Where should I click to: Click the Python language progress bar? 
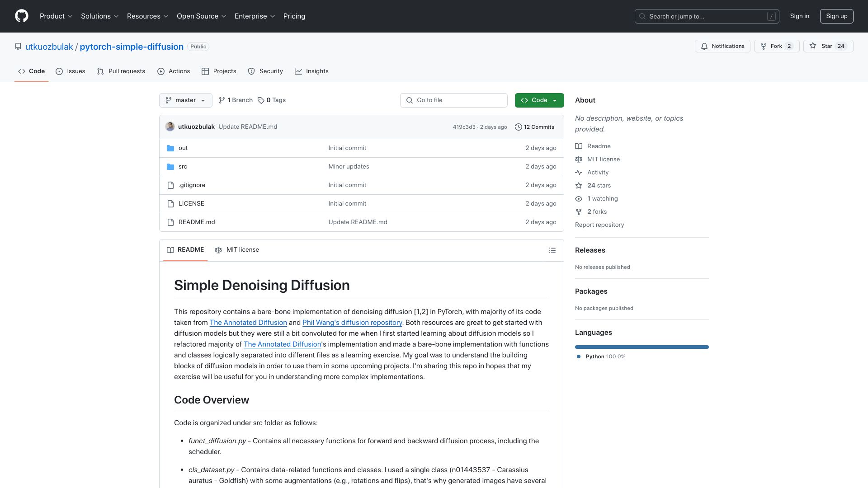click(642, 347)
